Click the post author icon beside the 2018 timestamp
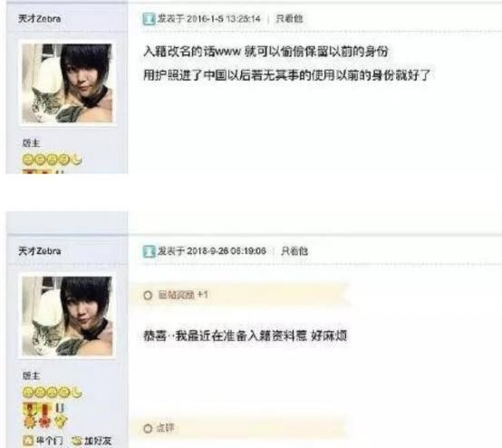Image resolution: width=502 pixels, height=448 pixels. pos(149,251)
